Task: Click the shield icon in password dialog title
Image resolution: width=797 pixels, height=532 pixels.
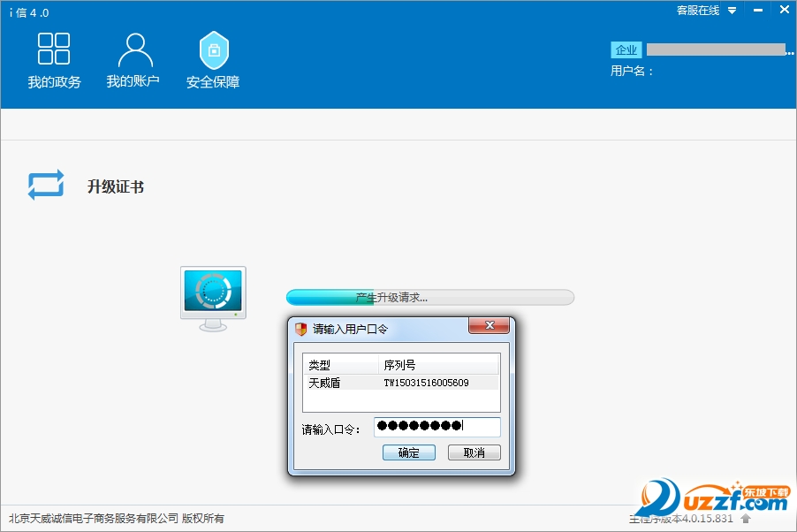Action: tap(301, 329)
